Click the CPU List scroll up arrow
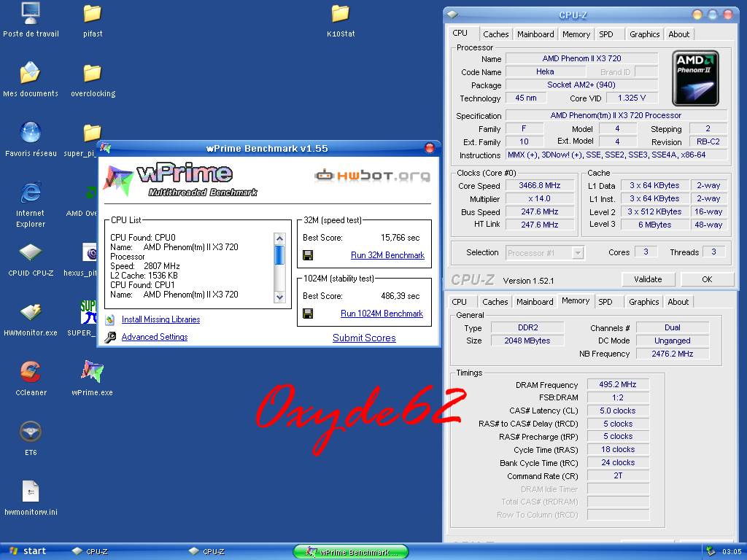The height and width of the screenshot is (560, 747). pos(279,238)
